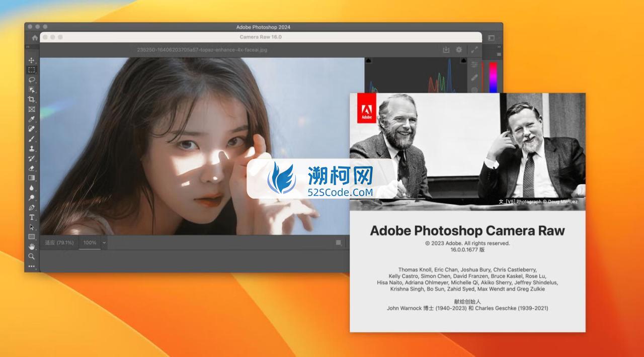Select the Rectangular Marquee tool
Image resolution: width=644 pixels, height=357 pixels.
tap(32, 70)
